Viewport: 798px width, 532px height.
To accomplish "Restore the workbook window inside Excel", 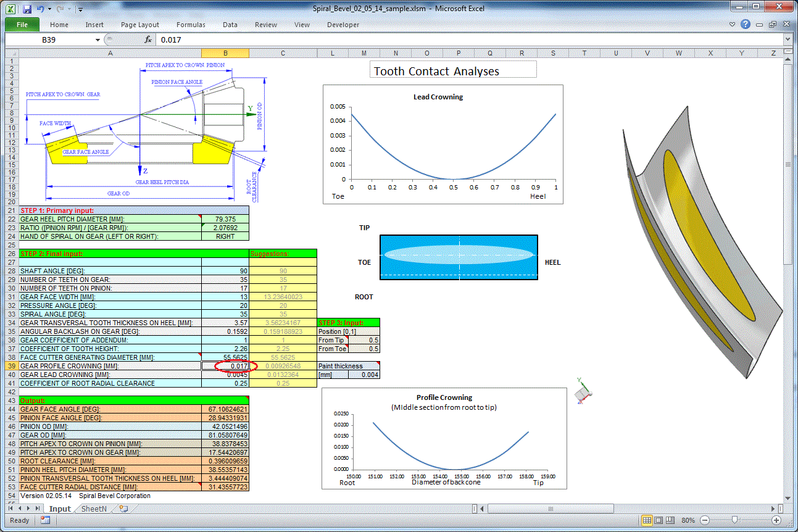I will pos(773,25).
